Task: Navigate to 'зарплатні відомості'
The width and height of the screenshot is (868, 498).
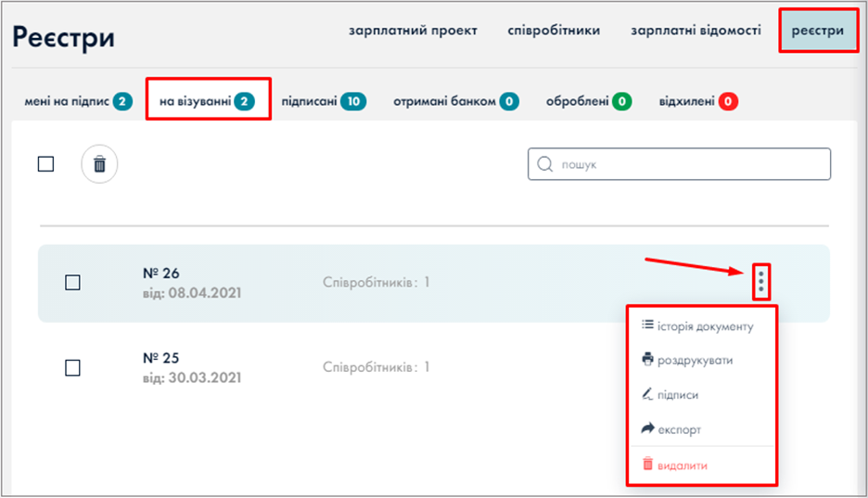Action: coord(696,31)
